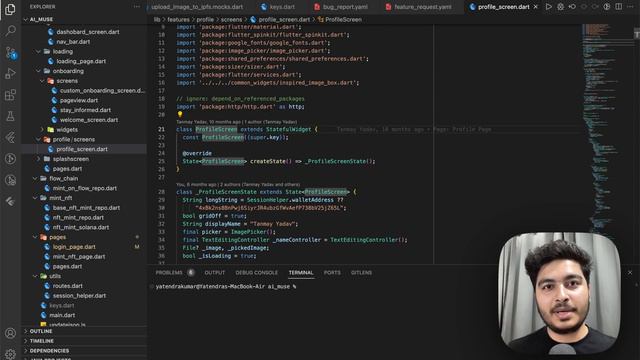Click the debug gear icon in editor toolbar
Image resolution: width=640 pixels, height=360 pixels.
click(x=560, y=7)
